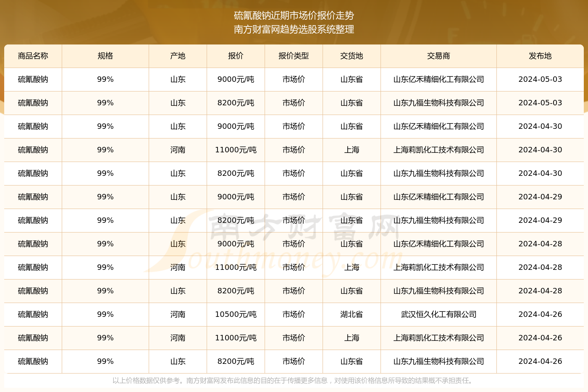Click date 2024-04-26 in the 武汉恒久 row
The width and height of the screenshot is (588, 392).
click(x=541, y=314)
